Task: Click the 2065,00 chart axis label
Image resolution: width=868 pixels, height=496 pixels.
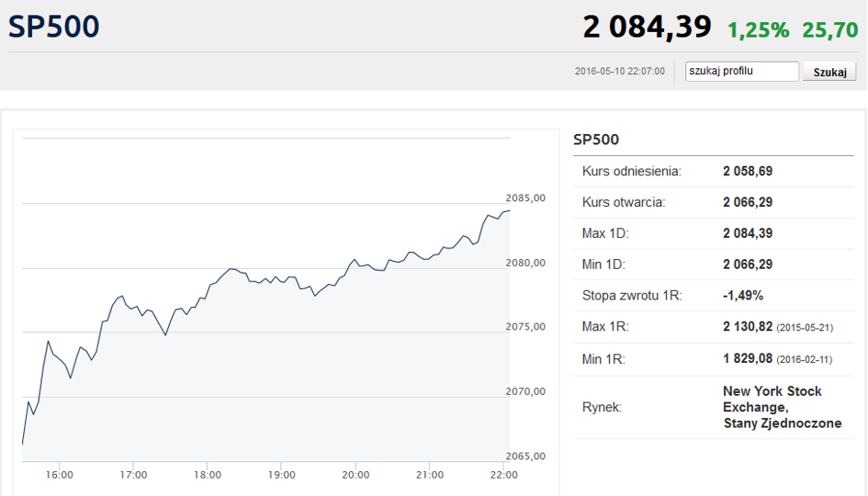Action: pyautogui.click(x=525, y=457)
